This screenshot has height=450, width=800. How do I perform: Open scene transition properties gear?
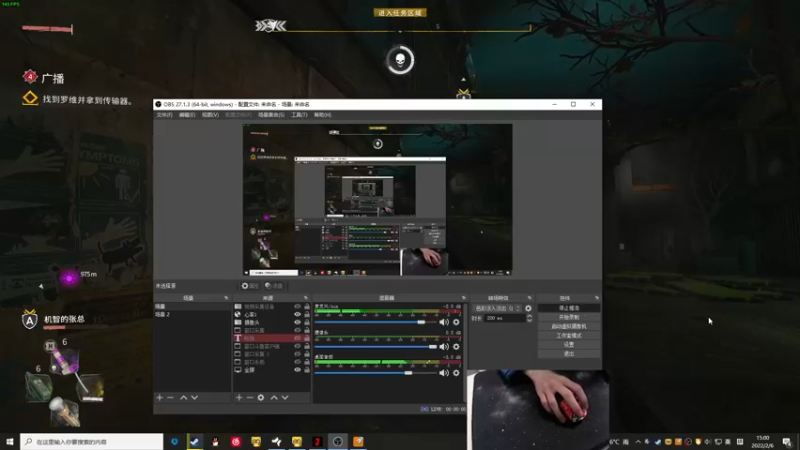528,308
